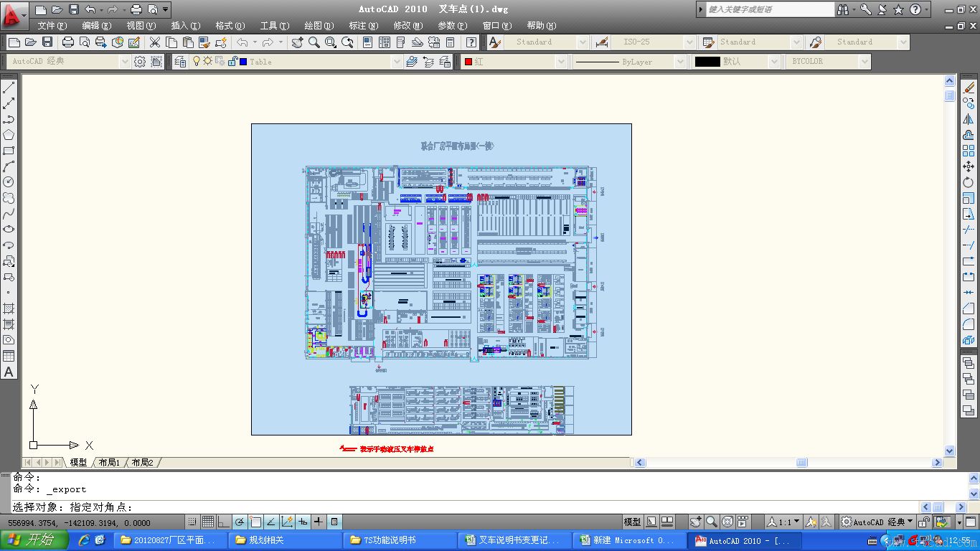Image resolution: width=980 pixels, height=551 pixels.
Task: Toggle Dynamic Input in the status bar
Action: tap(303, 522)
